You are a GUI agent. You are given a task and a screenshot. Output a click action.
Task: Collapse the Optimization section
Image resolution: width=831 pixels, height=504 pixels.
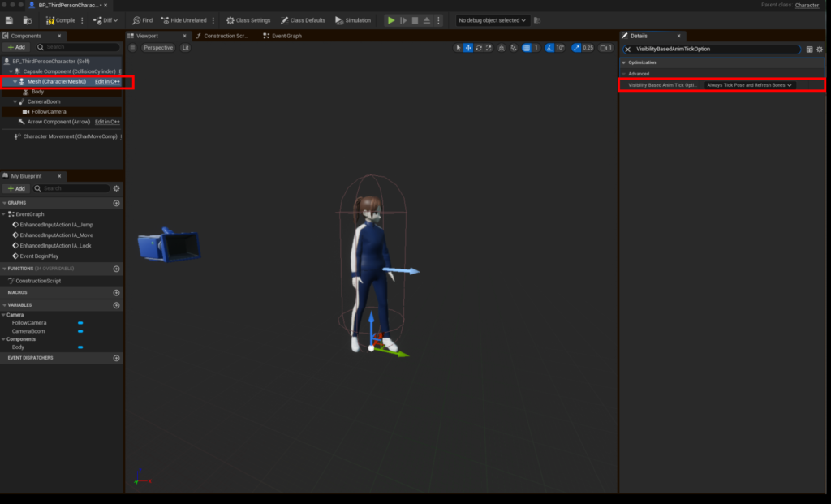623,62
